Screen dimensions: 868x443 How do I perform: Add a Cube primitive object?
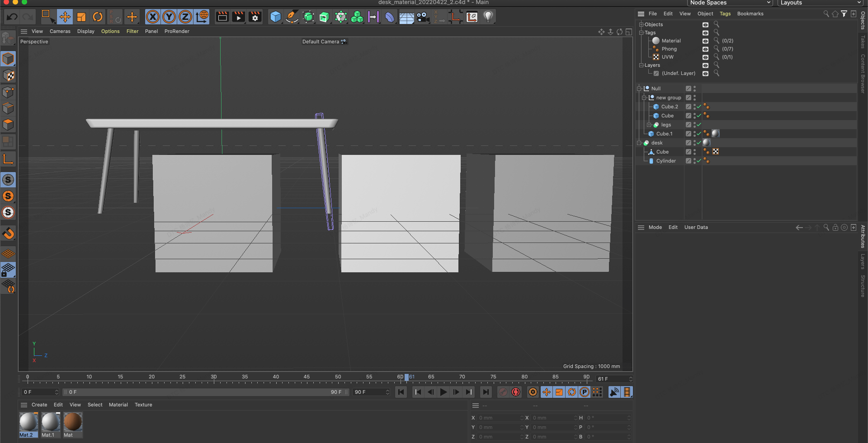[275, 17]
